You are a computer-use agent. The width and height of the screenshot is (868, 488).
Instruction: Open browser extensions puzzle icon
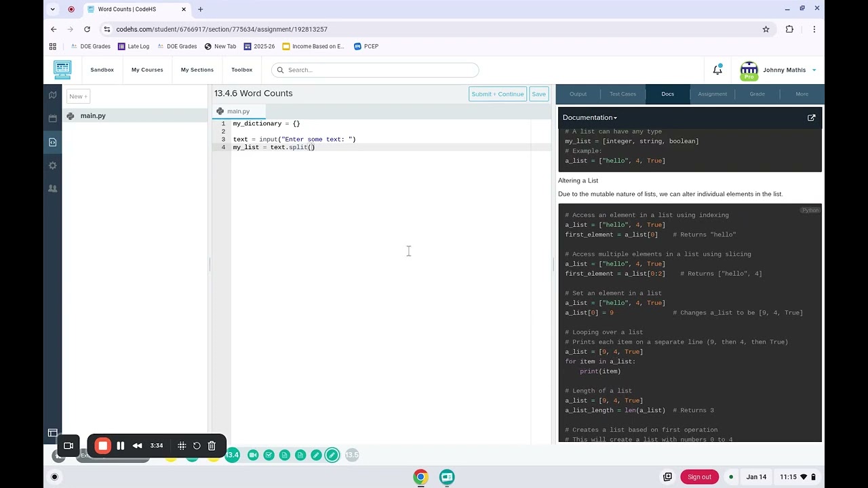(x=789, y=29)
